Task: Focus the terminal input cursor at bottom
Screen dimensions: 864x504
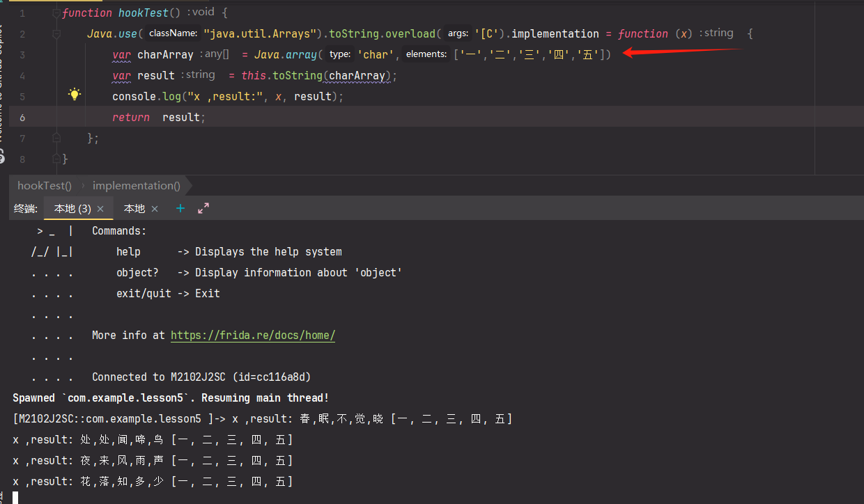Action: click(15, 497)
